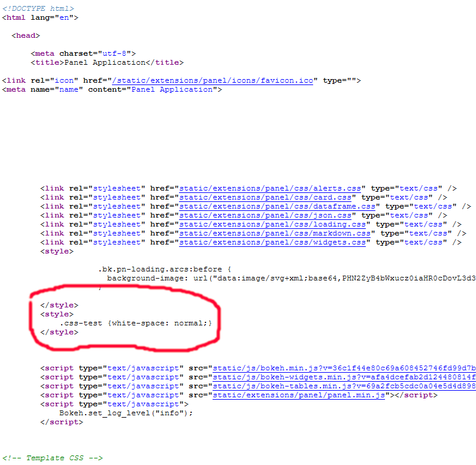
Task: Click the style tag below widgets.css link
Action: pos(57,252)
